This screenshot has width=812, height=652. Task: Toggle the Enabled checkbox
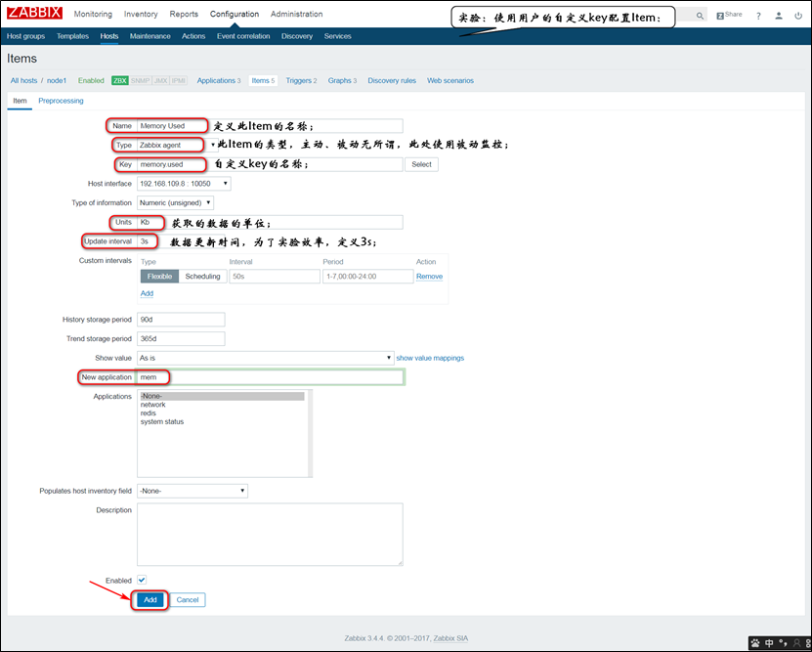(142, 580)
